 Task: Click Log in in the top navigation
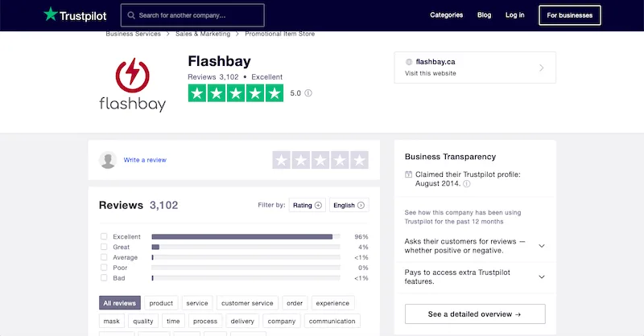pyautogui.click(x=514, y=15)
